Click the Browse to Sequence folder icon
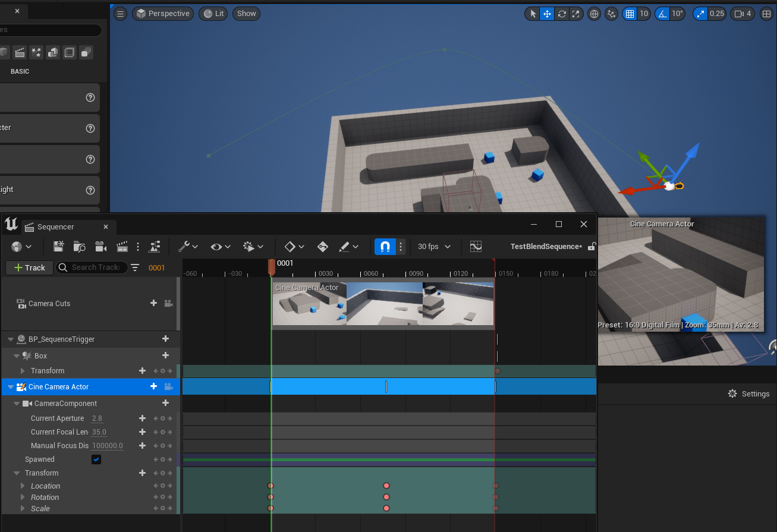777x532 pixels. pos(80,246)
